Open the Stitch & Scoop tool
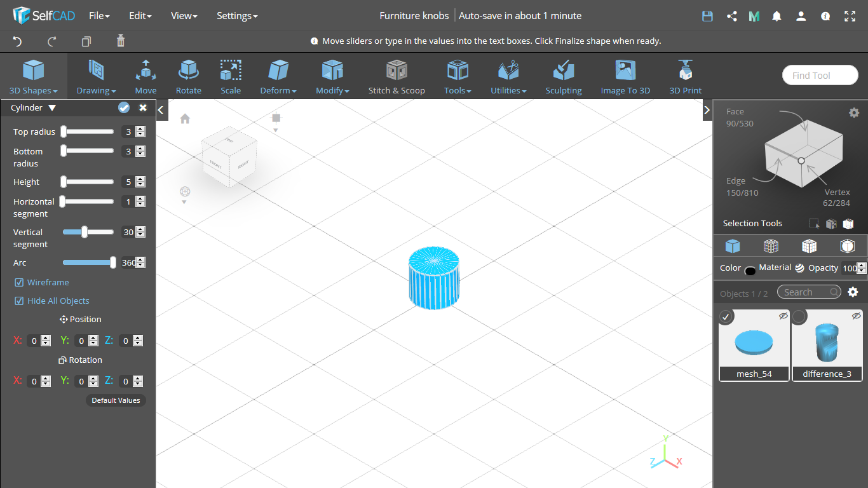Image resolution: width=868 pixels, height=488 pixels. 397,77
